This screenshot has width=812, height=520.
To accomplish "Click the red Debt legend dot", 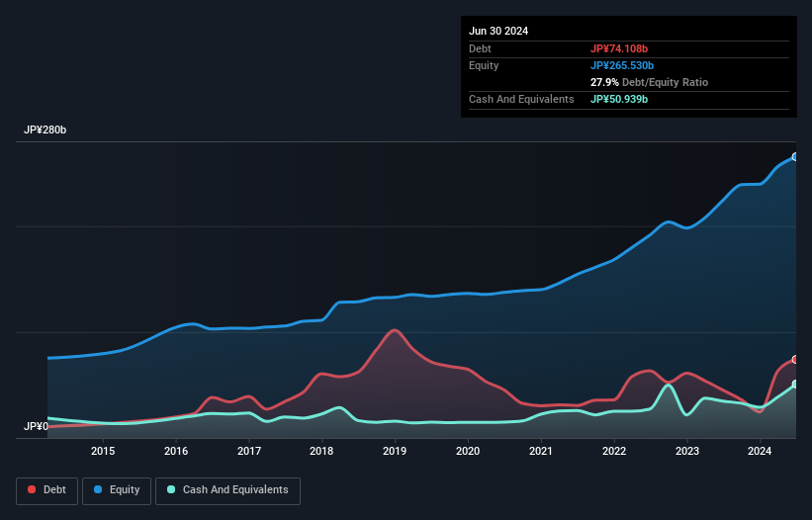I will [32, 489].
